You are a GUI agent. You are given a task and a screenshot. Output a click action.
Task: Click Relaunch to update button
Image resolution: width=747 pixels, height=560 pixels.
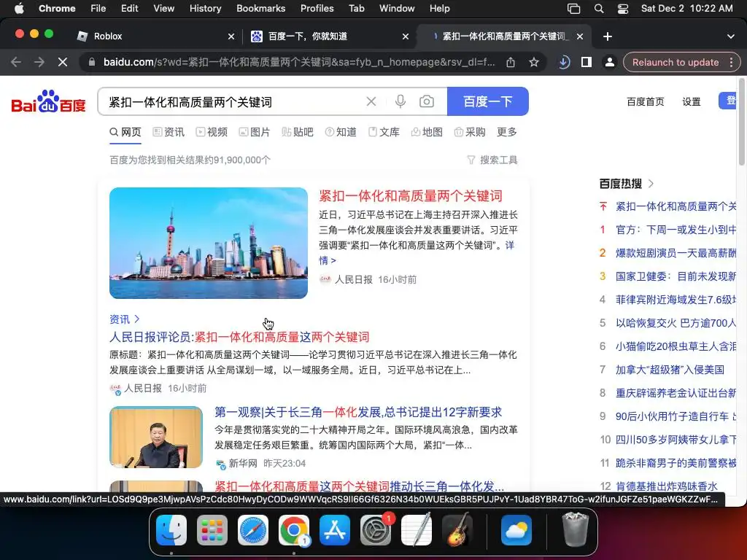(x=676, y=63)
